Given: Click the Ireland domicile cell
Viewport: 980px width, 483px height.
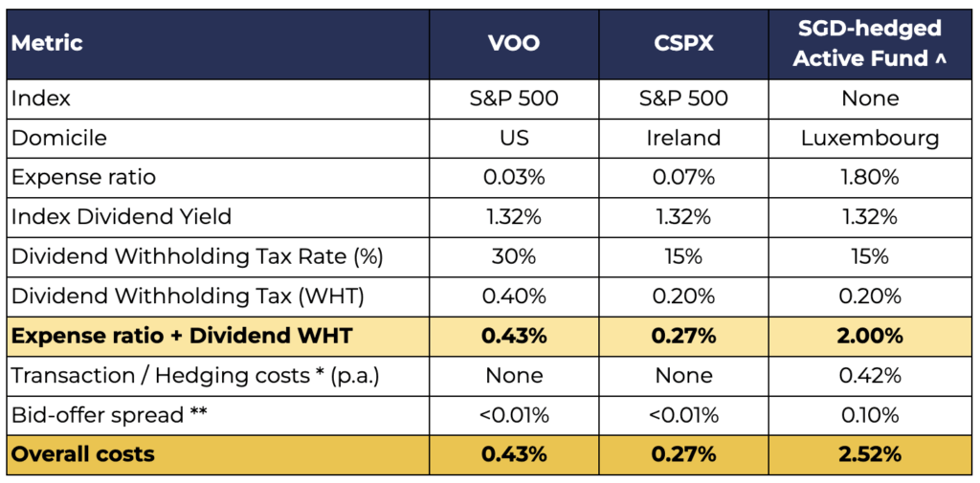Looking at the screenshot, I should click(683, 138).
